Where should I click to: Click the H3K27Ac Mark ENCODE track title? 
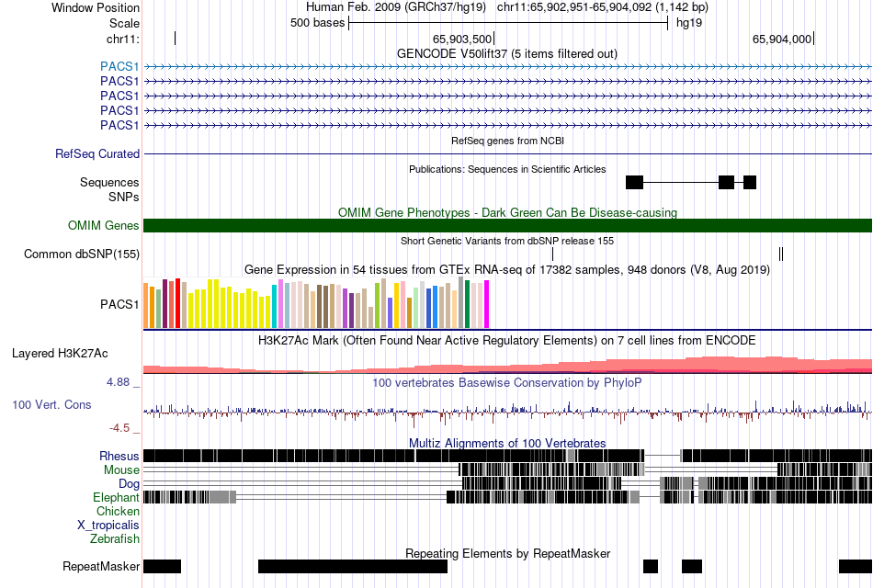point(507,340)
